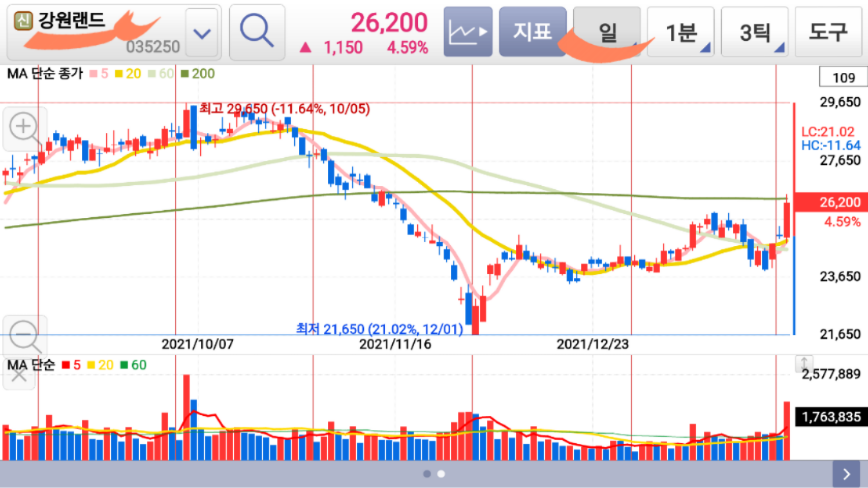The width and height of the screenshot is (868, 488).
Task: Click the volume panel resize arrow icon
Action: pos(804,363)
